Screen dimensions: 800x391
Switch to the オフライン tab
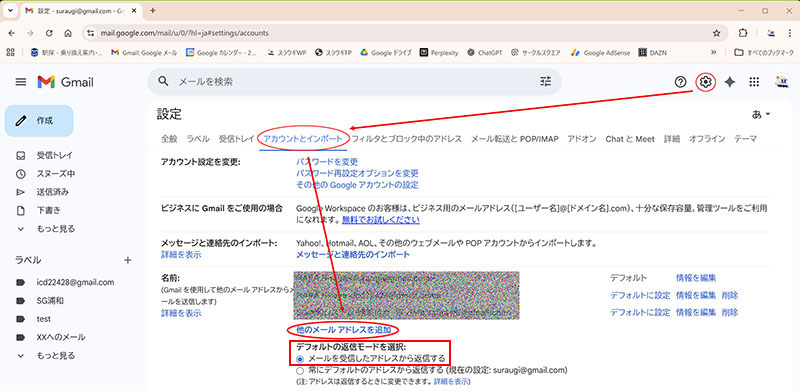point(707,139)
